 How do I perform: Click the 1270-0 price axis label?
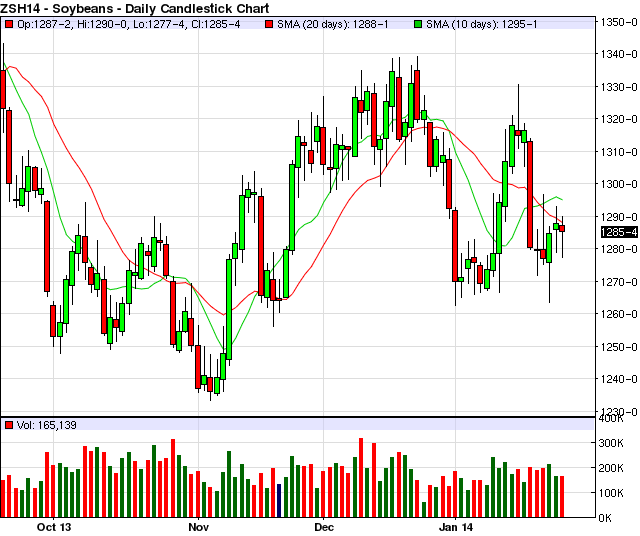pos(619,282)
